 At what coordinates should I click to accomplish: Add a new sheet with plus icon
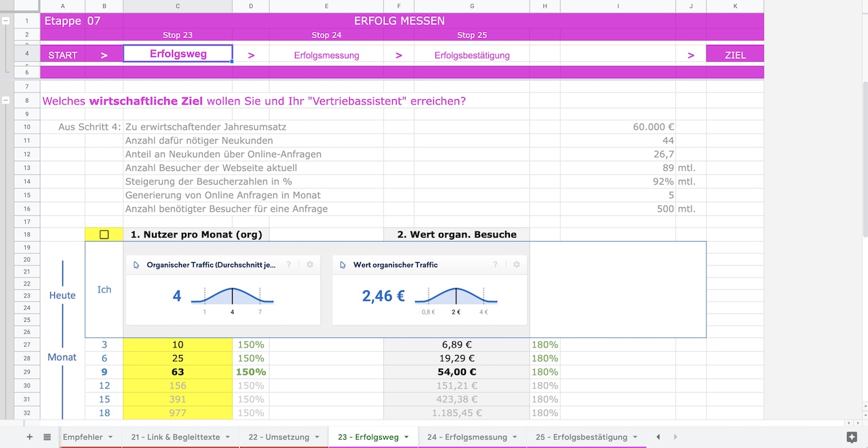click(x=29, y=437)
